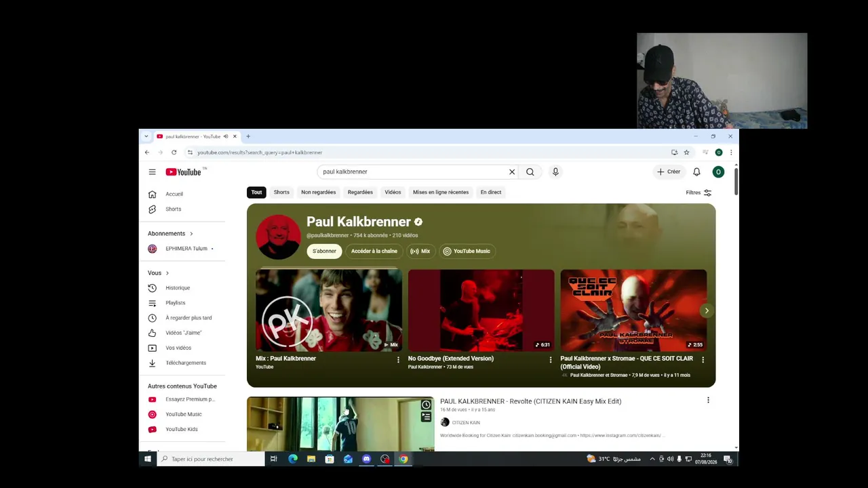Screen dimensions: 868x488
Task: Open the Playlists icon in sidebar
Action: 152,303
